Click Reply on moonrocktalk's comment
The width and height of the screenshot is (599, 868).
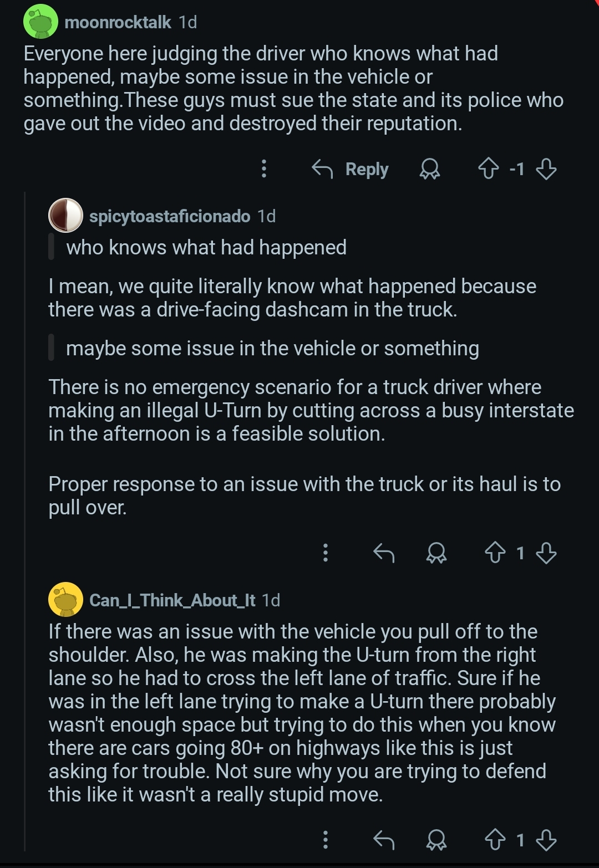[351, 169]
